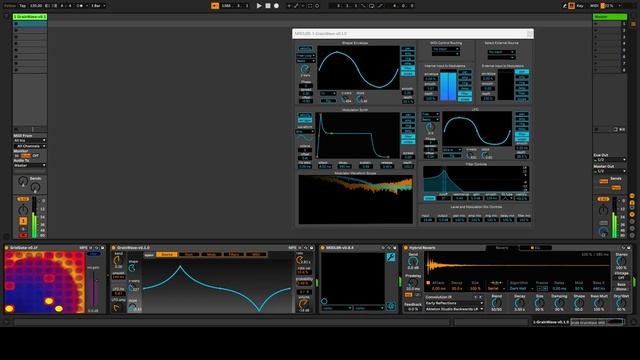Open the MIDI From All Ins dropdown
Screen dimensions: 640x360
tap(30, 140)
